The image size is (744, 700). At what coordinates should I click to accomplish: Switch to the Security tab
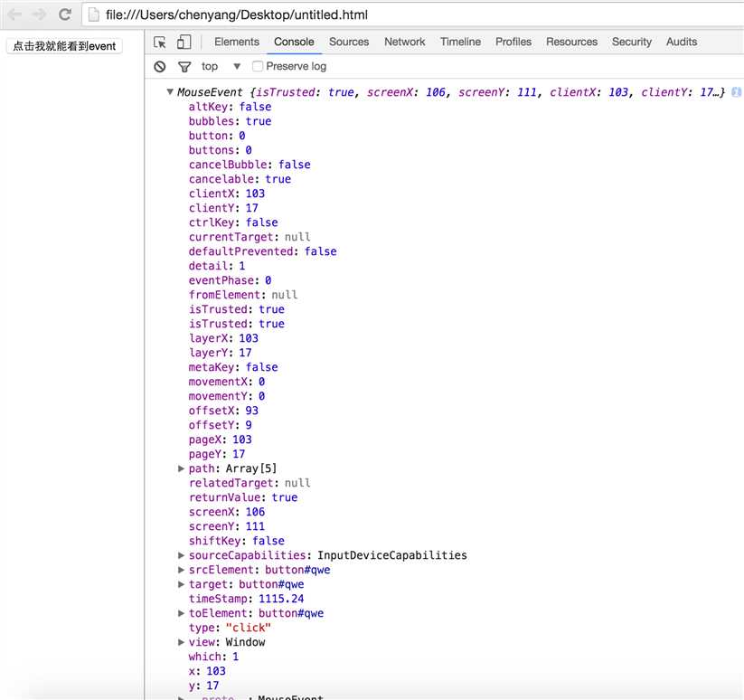(x=632, y=42)
